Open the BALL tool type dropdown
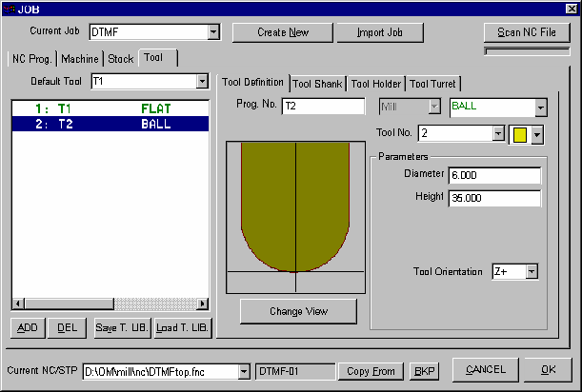Screen dimensions: 582x392 [x=540, y=108]
